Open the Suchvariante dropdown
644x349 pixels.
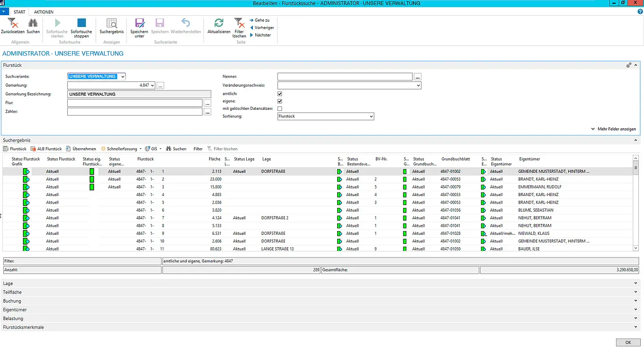pos(123,76)
